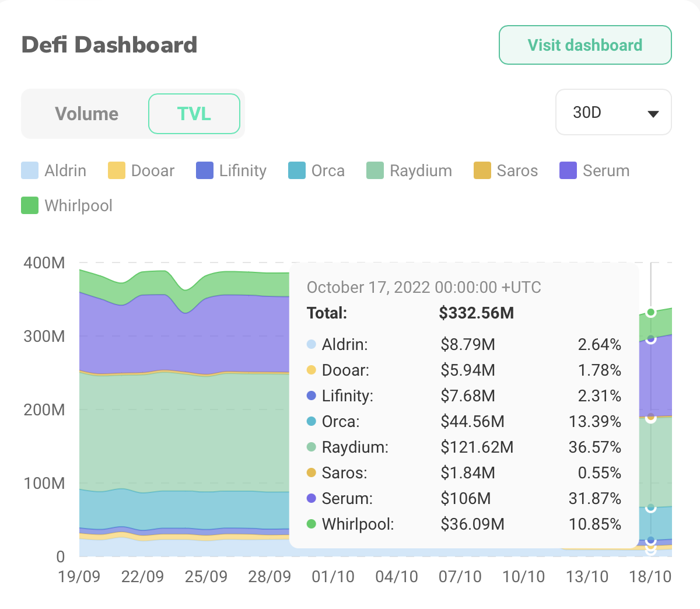Toggle the Aldrin legend color swatch

pos(30,170)
